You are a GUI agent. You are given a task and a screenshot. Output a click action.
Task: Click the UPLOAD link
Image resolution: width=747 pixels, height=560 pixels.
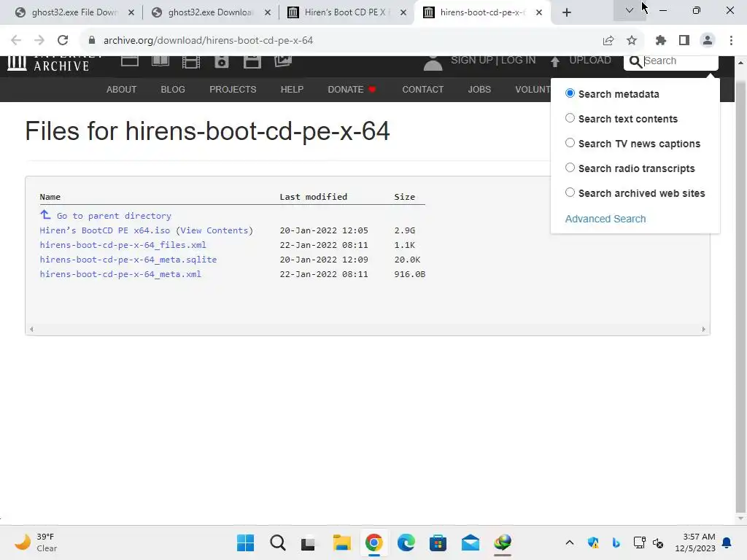590,61
